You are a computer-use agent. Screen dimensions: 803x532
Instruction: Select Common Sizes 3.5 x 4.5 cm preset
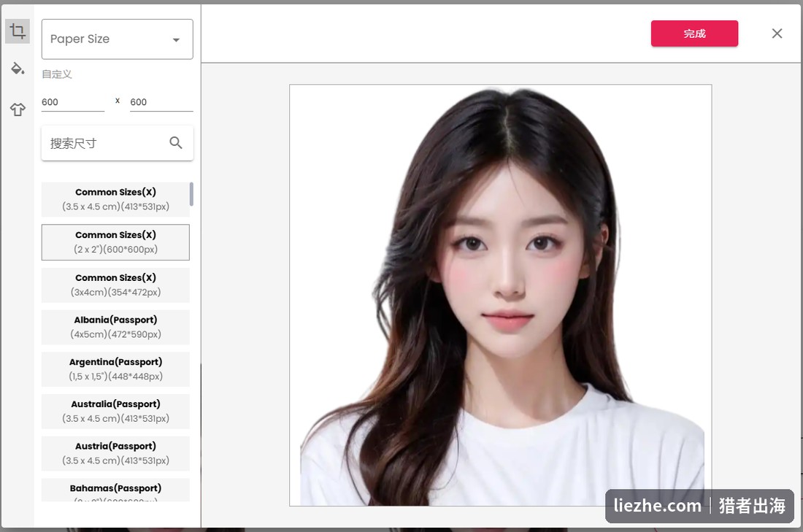coord(115,199)
